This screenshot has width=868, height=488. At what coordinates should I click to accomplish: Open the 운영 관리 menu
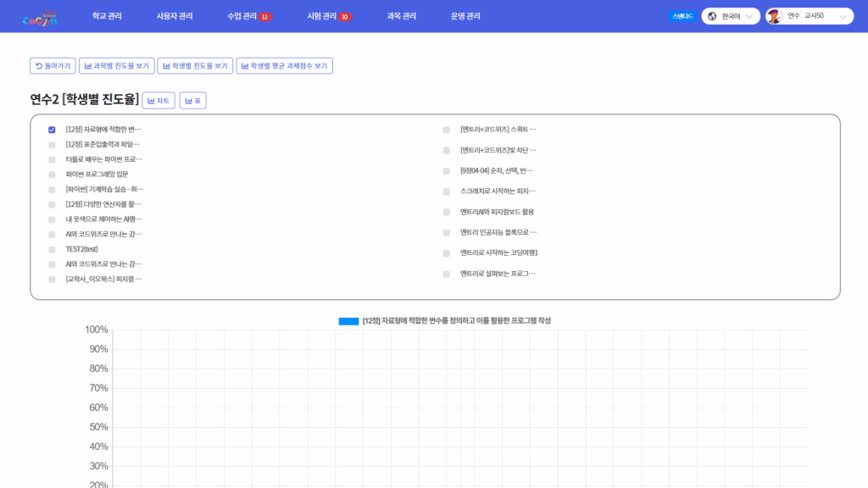point(465,16)
